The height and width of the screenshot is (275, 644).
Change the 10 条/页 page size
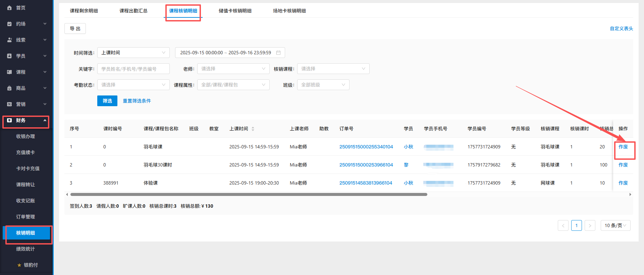coord(615,225)
